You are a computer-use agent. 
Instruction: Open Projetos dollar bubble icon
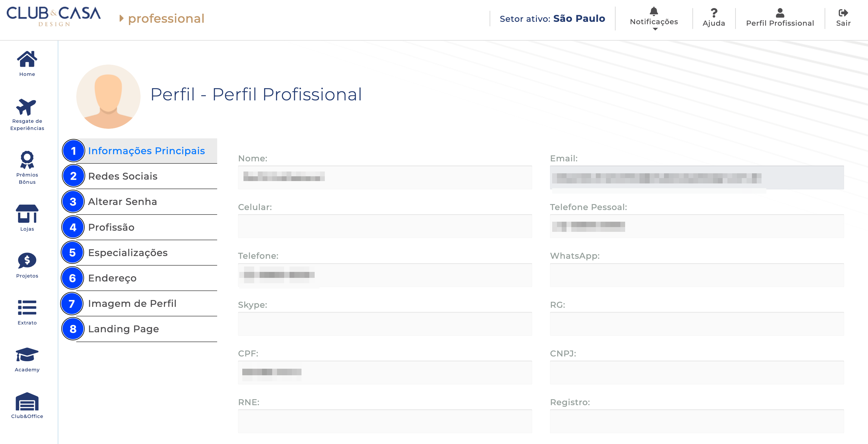(x=27, y=261)
